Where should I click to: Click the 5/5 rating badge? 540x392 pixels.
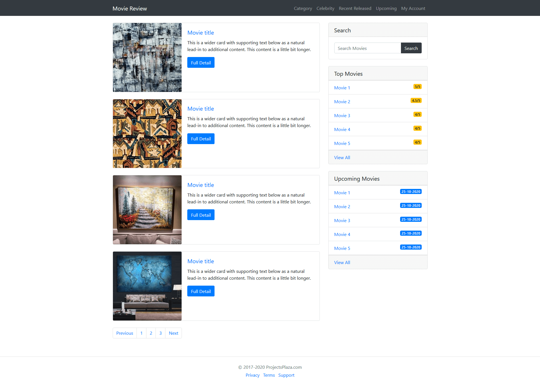417,87
